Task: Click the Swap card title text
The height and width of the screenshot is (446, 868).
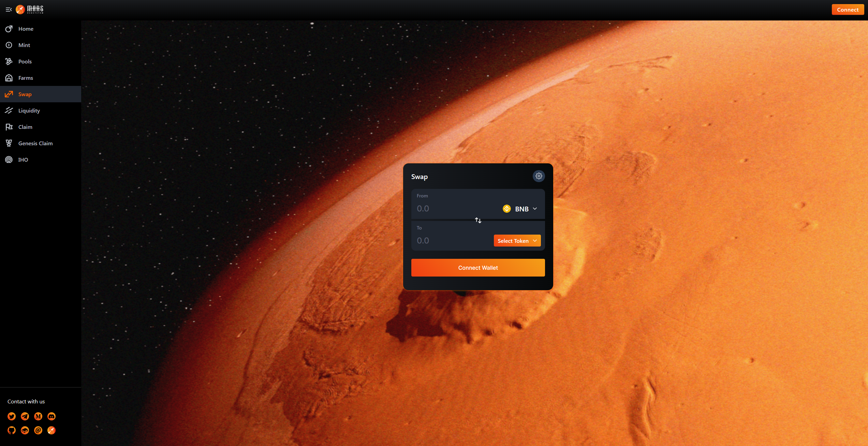Action: coord(420,177)
